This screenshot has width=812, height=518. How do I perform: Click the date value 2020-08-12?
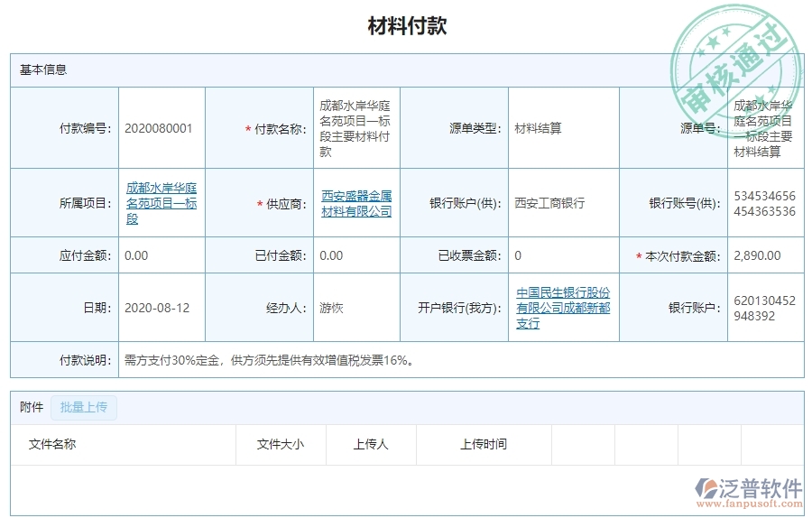pyautogui.click(x=157, y=308)
